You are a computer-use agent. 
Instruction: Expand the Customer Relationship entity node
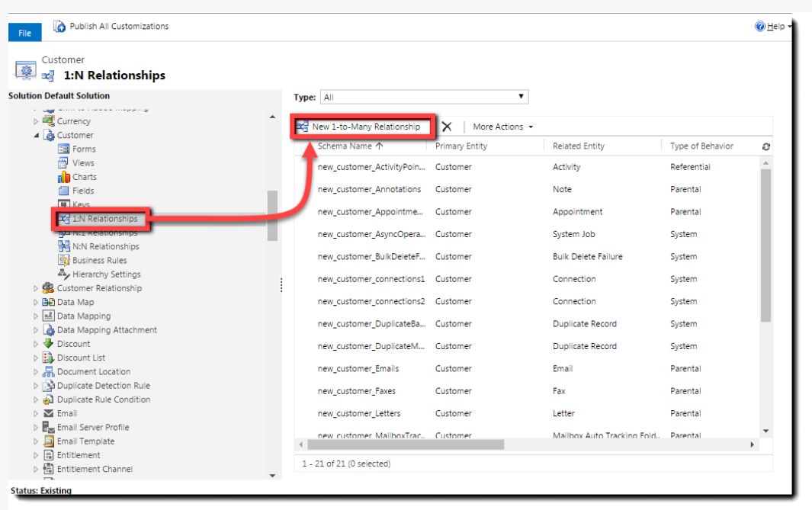point(35,289)
